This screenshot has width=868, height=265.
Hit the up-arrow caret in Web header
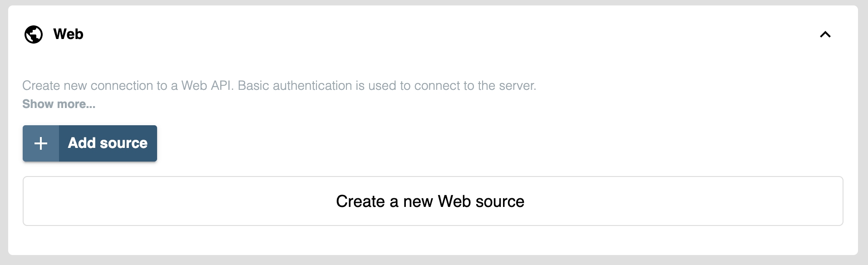pyautogui.click(x=825, y=34)
